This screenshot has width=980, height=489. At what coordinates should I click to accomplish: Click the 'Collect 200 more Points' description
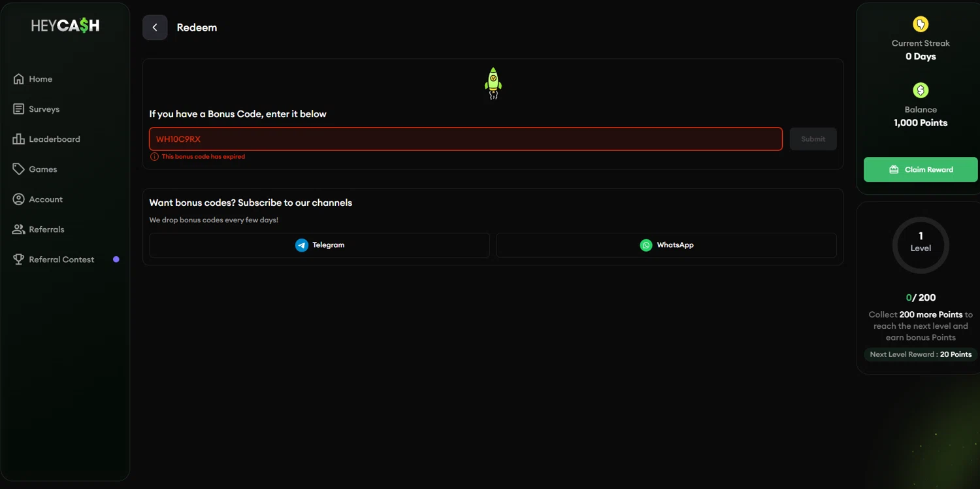pyautogui.click(x=921, y=326)
